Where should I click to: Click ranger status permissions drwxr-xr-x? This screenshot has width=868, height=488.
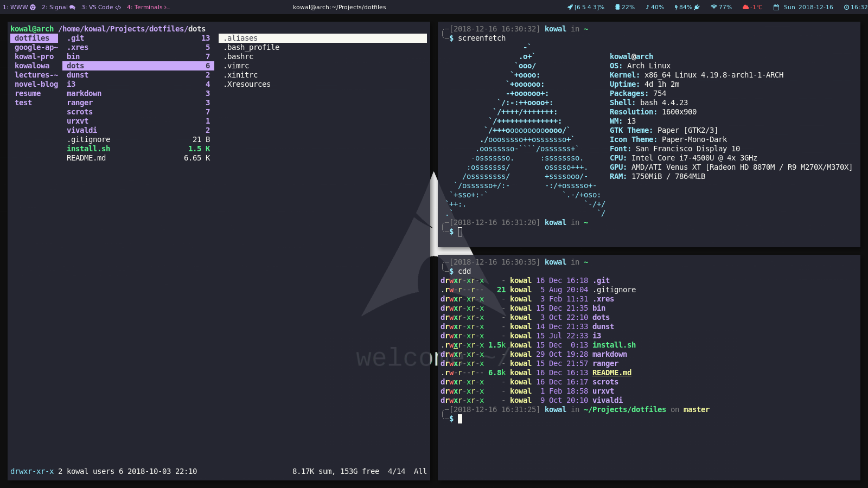[x=32, y=471]
